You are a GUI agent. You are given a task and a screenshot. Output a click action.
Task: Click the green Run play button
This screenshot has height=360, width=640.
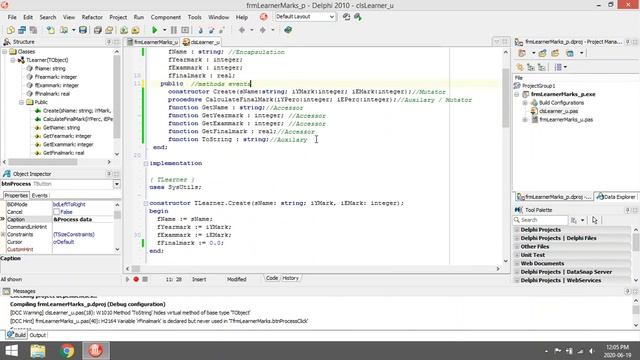coord(155,30)
